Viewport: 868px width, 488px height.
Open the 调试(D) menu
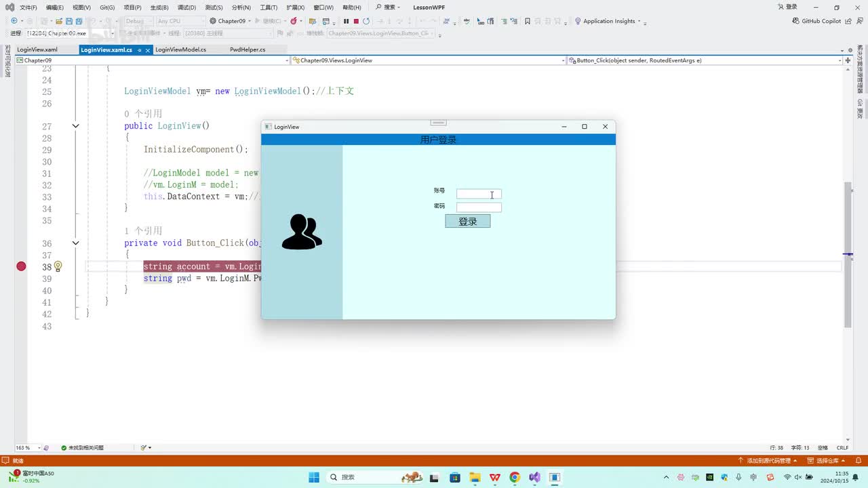(x=186, y=7)
